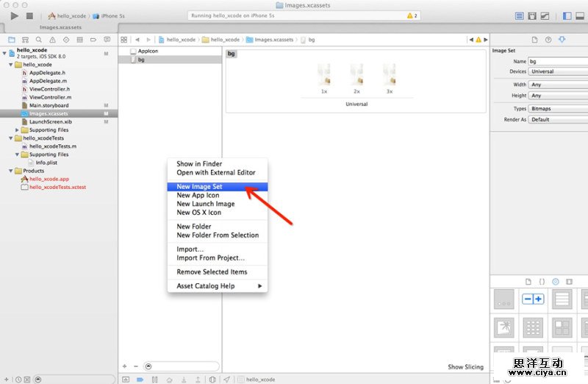The image size is (588, 384).
Task: Open the Types dropdown showing Bitmaps
Action: tap(559, 108)
